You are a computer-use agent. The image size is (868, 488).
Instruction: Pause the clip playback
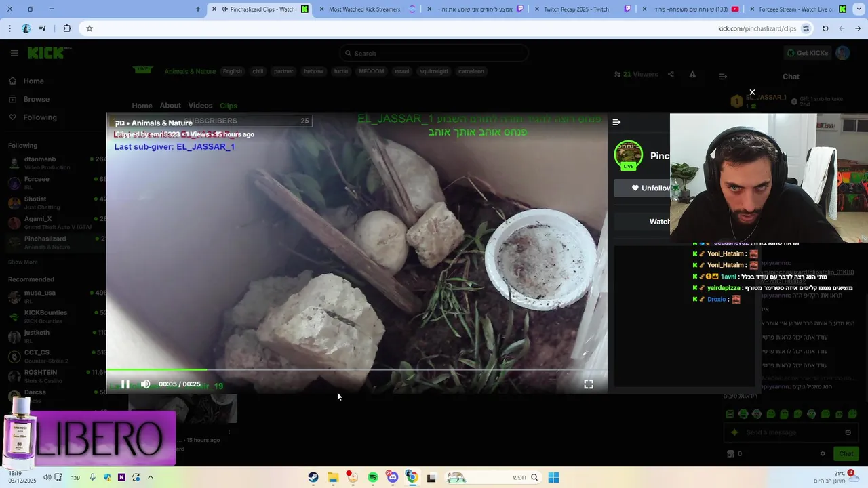[x=125, y=384]
